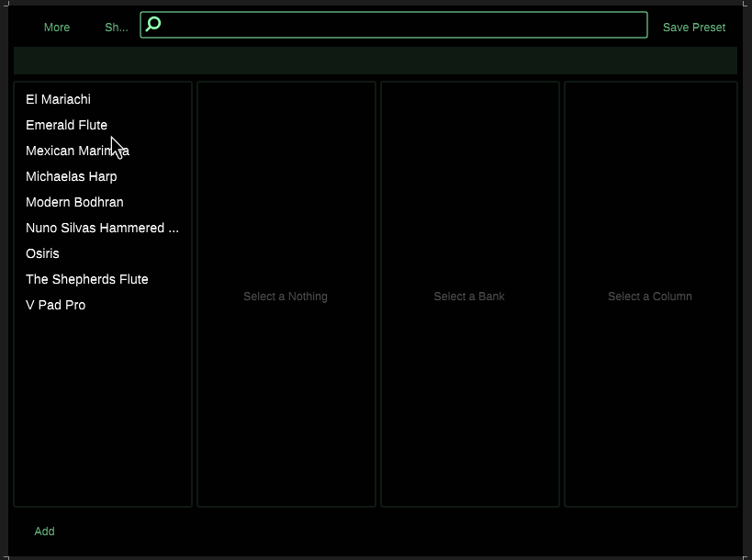752x560 pixels.
Task: Click the 'Select a Bank' empty column
Action: (x=469, y=297)
